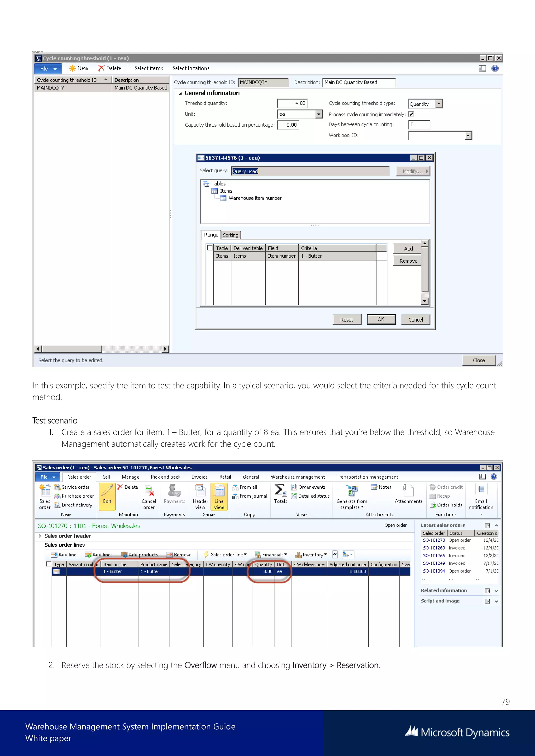The image size is (535, 756).
Task: Click Detailed status in View group
Action: (310, 496)
